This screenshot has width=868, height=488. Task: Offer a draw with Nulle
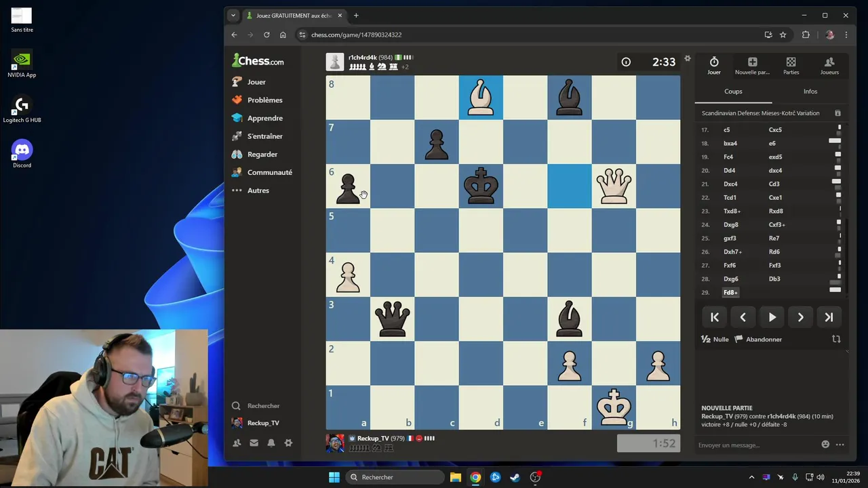tap(715, 340)
